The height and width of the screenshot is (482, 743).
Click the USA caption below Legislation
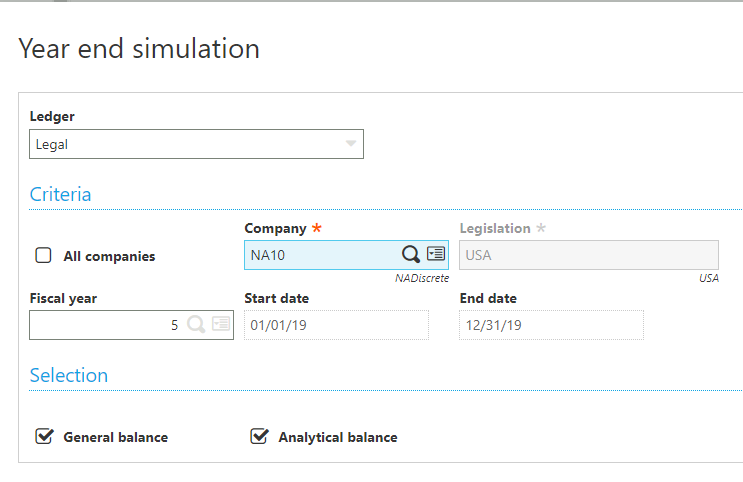[x=708, y=278]
